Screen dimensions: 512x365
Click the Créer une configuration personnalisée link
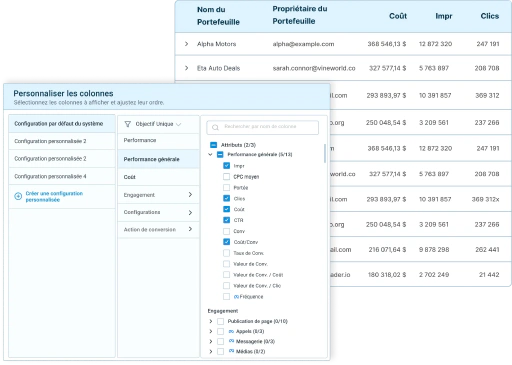[x=54, y=196]
